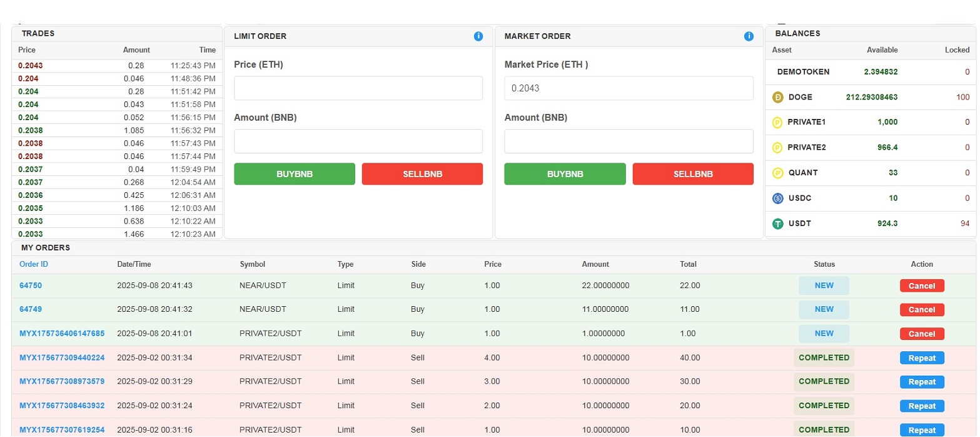Click the Market Order Amount (BNB) field
Viewport: 980px width, 437px height.
pos(628,141)
